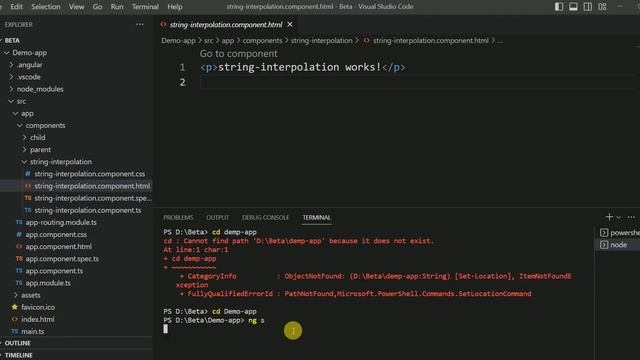Expand the parent folder
Image resolution: width=640 pixels, height=360 pixels.
36,150
